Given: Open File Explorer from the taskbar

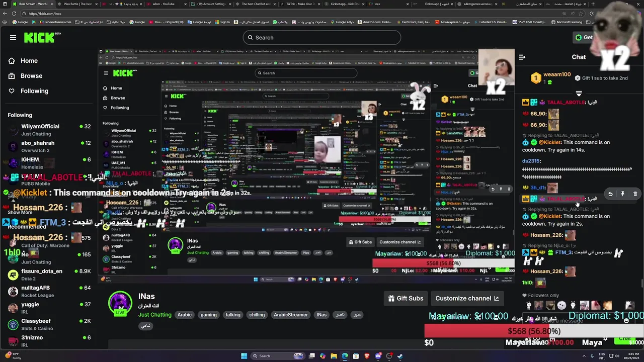Looking at the screenshot, I should click(x=334, y=356).
